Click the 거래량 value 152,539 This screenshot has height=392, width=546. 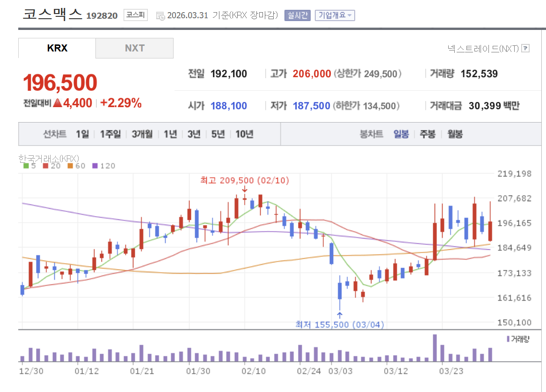[479, 74]
